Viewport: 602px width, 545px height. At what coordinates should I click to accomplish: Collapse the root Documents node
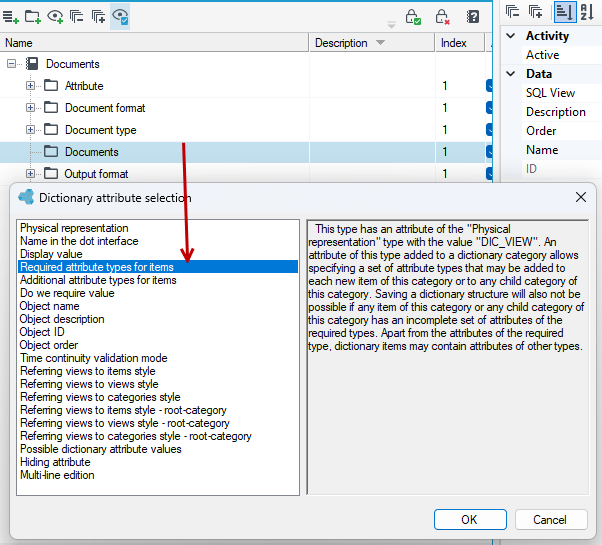12,64
